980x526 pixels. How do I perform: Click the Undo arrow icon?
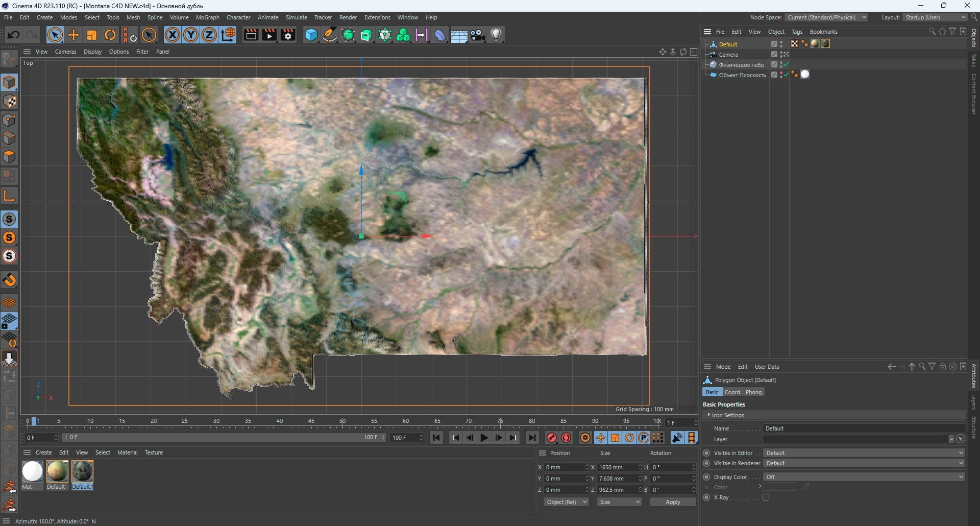pyautogui.click(x=14, y=35)
